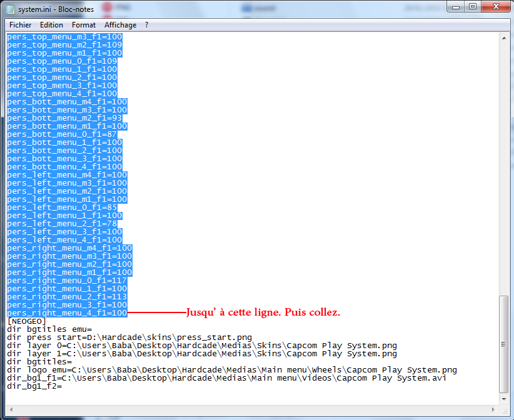Open the Affichage menu
Screen dimensions: 514x420
click(x=120, y=25)
